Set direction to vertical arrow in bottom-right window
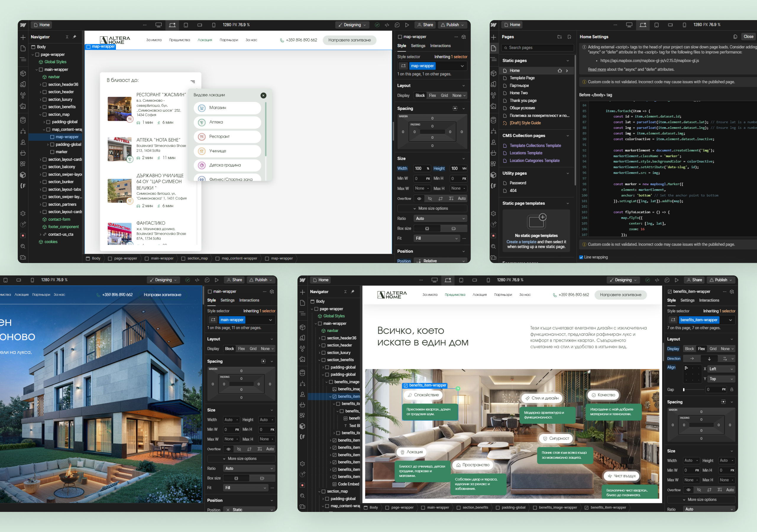This screenshot has height=532, width=757. tap(709, 359)
